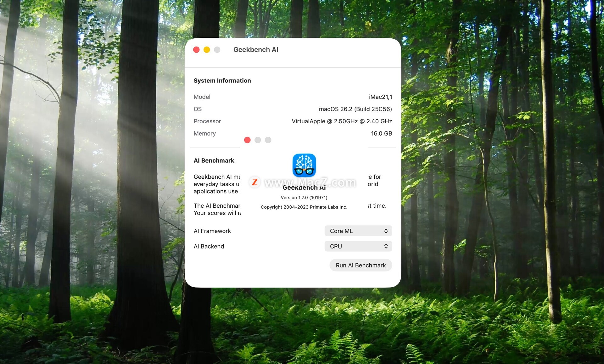
Task: Minimize the Geekbench AI main window
Action: (x=207, y=50)
